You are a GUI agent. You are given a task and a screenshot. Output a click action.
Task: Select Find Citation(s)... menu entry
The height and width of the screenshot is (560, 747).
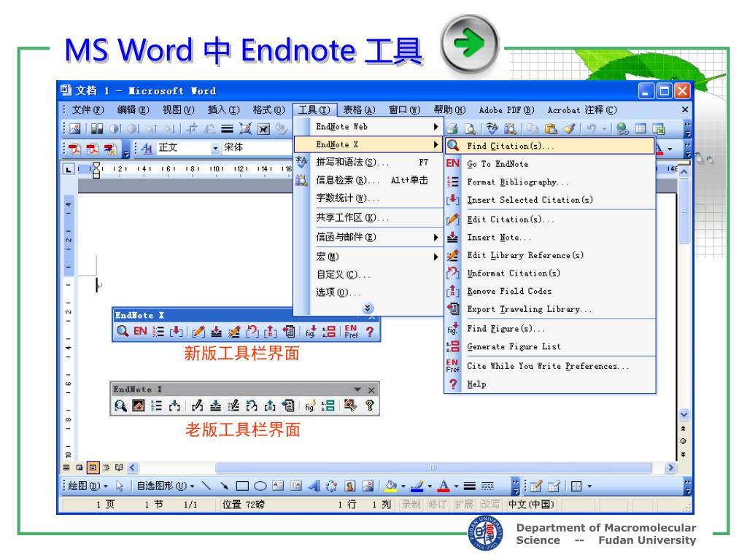click(550, 146)
